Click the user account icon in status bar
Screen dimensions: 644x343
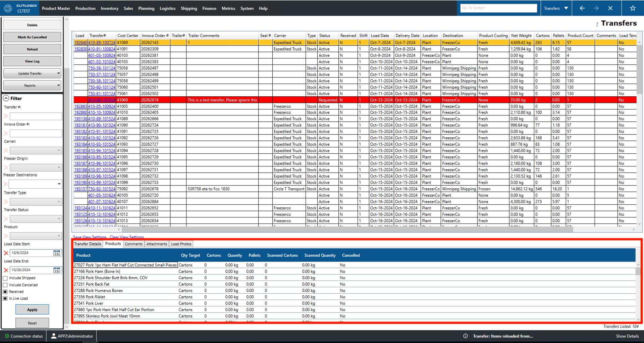coord(54,336)
